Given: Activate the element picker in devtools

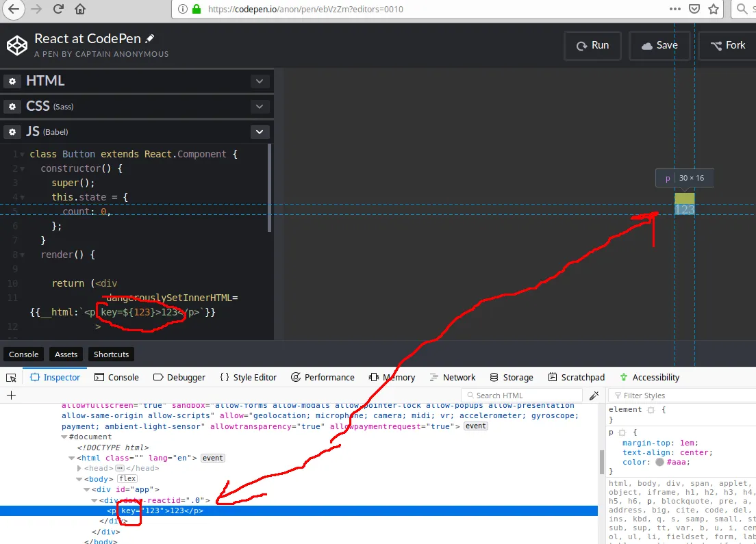Looking at the screenshot, I should (11, 378).
